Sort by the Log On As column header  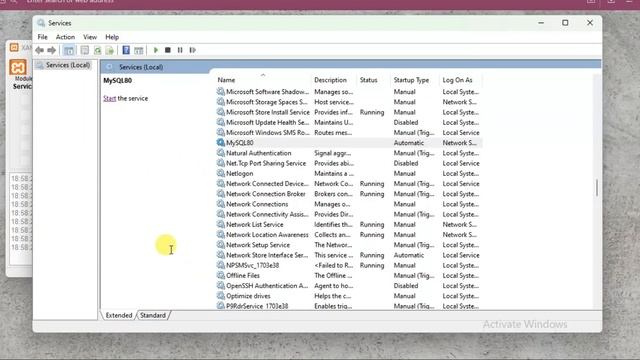click(460, 80)
